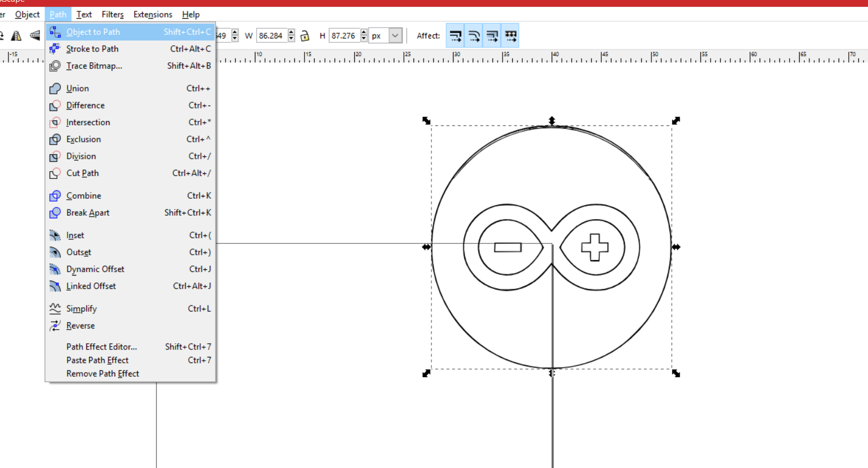The image size is (868, 468).
Task: Open the px units dropdown
Action: tap(394, 35)
